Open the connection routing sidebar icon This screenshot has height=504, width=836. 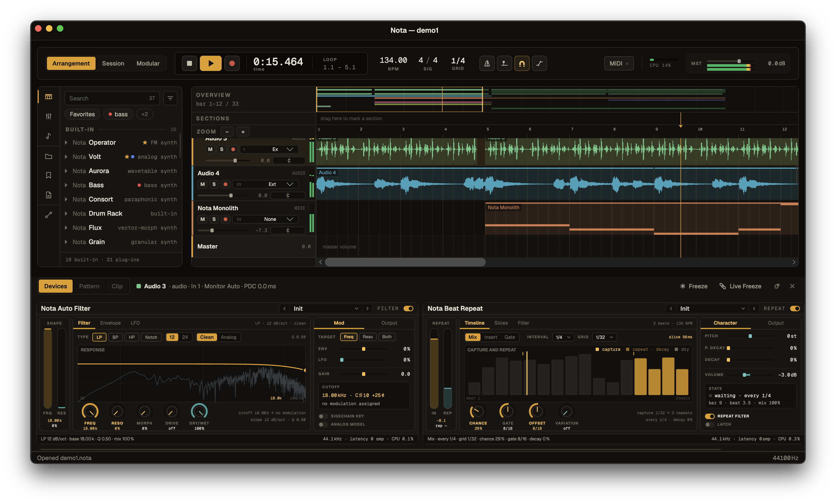coord(49,215)
